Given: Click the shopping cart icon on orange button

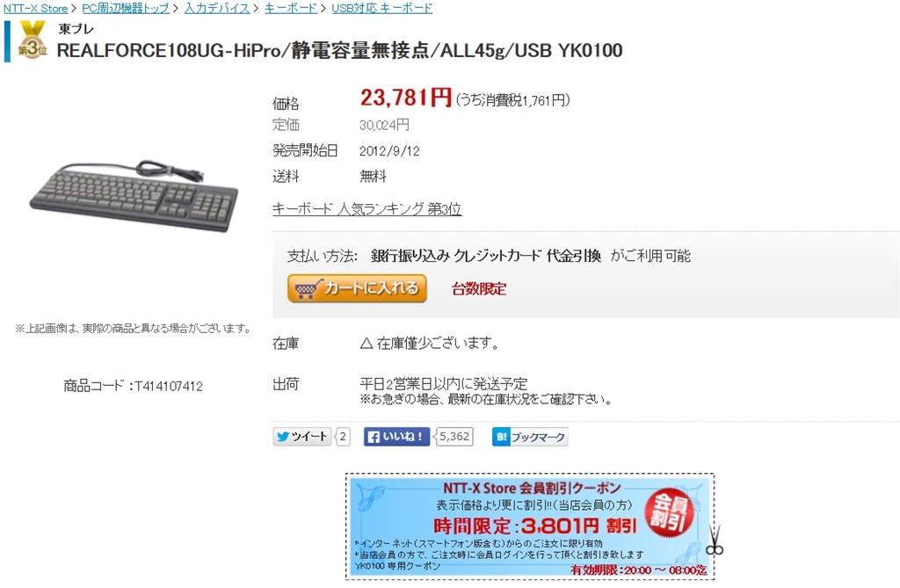Looking at the screenshot, I should click(x=305, y=289).
